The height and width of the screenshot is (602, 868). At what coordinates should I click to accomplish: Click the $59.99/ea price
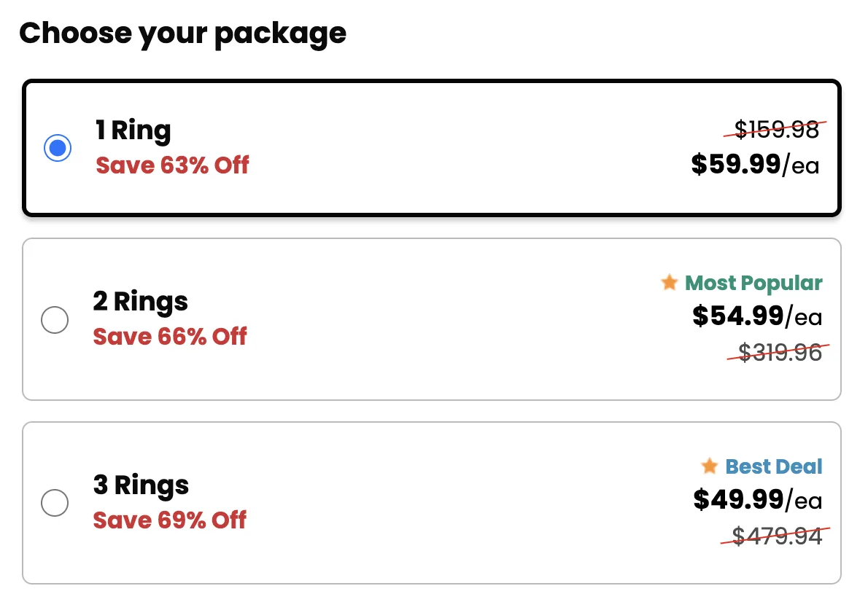coord(755,165)
